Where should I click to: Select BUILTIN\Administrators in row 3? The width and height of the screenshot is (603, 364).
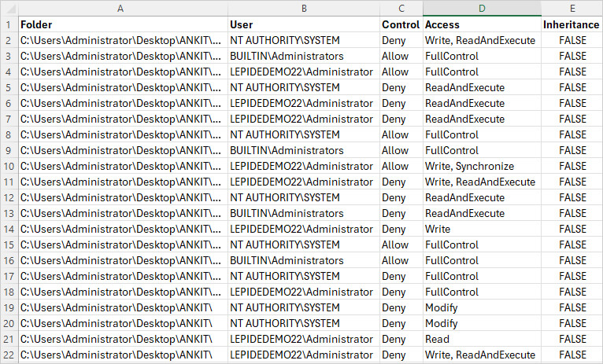[304, 56]
